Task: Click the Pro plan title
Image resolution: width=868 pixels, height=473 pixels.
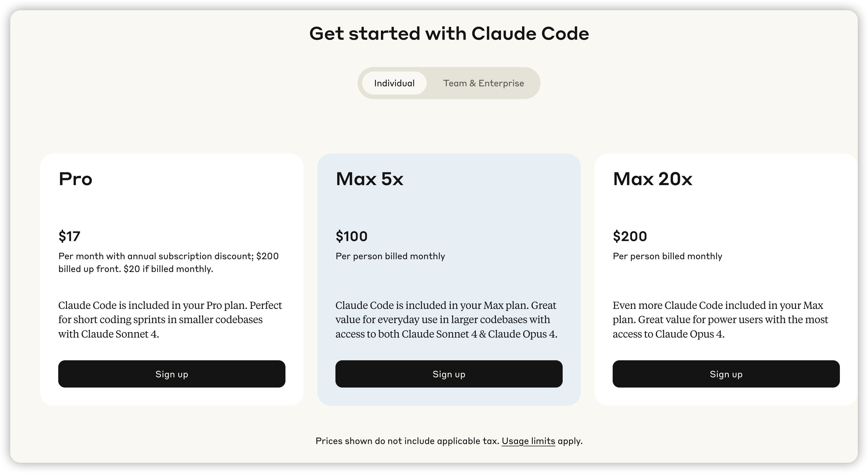Action: click(x=76, y=179)
